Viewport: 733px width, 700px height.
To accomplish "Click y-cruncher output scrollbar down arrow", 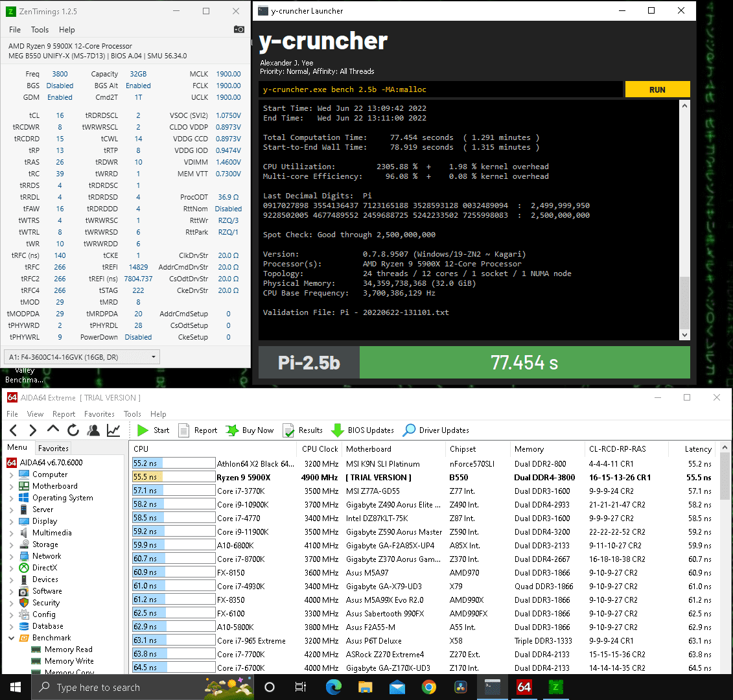I will coord(684,335).
